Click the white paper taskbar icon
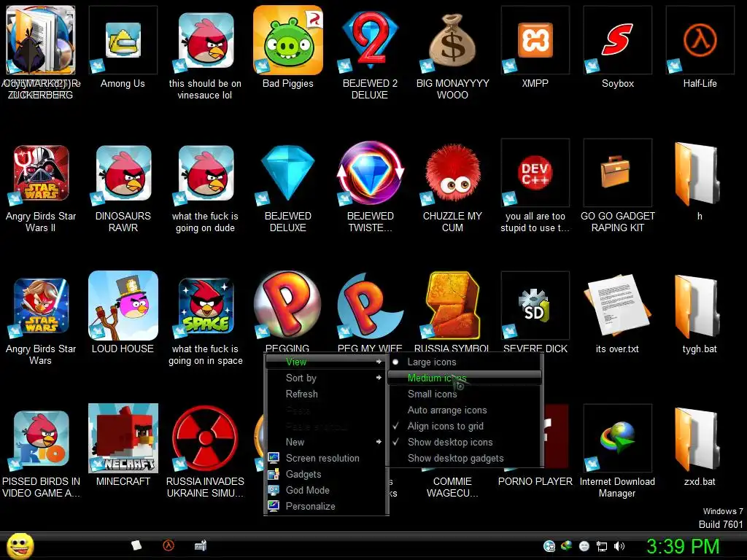This screenshot has width=747, height=560. 136,545
